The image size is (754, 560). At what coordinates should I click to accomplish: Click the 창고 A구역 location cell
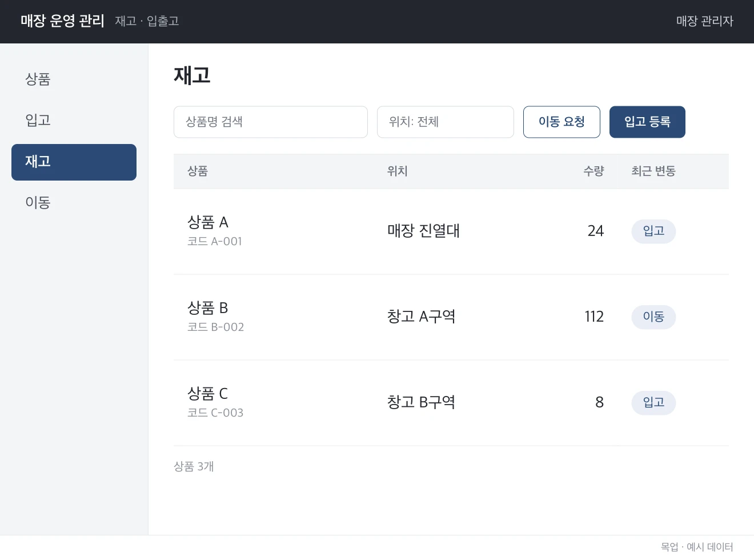421,317
